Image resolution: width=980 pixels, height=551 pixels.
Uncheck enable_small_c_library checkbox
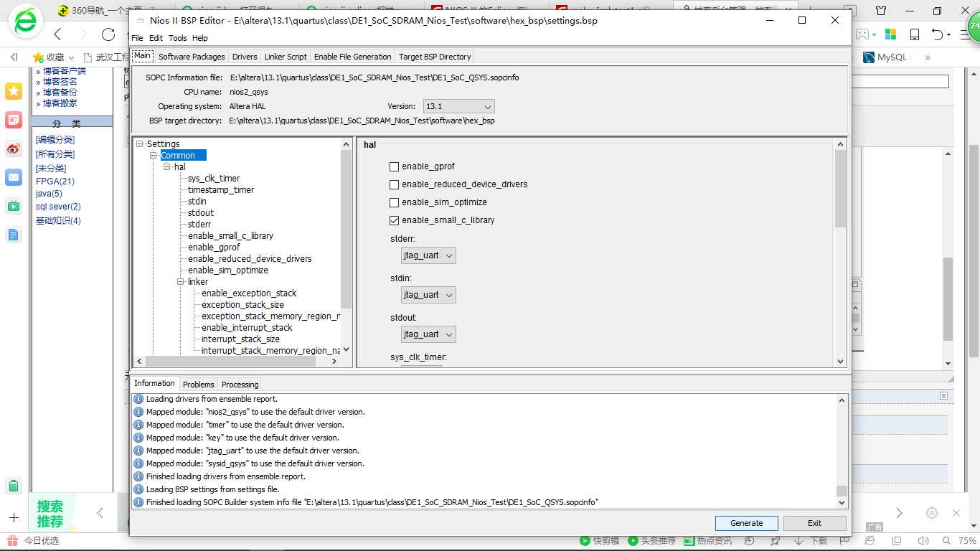[394, 220]
